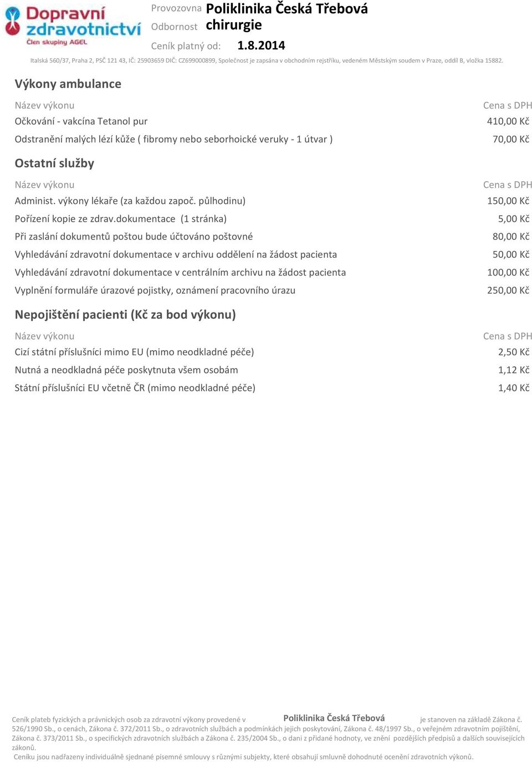The height and width of the screenshot is (762, 532).
Task: Click Administ. výkony lékaře row
Action: tap(272, 201)
